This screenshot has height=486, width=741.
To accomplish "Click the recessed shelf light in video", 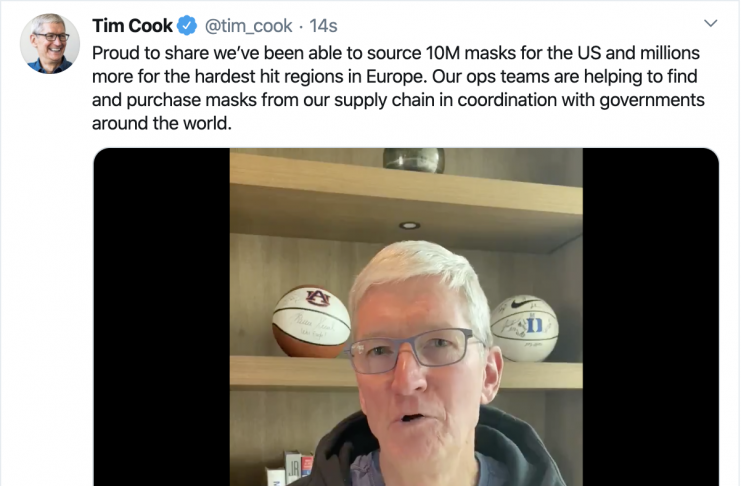I will [x=409, y=226].
